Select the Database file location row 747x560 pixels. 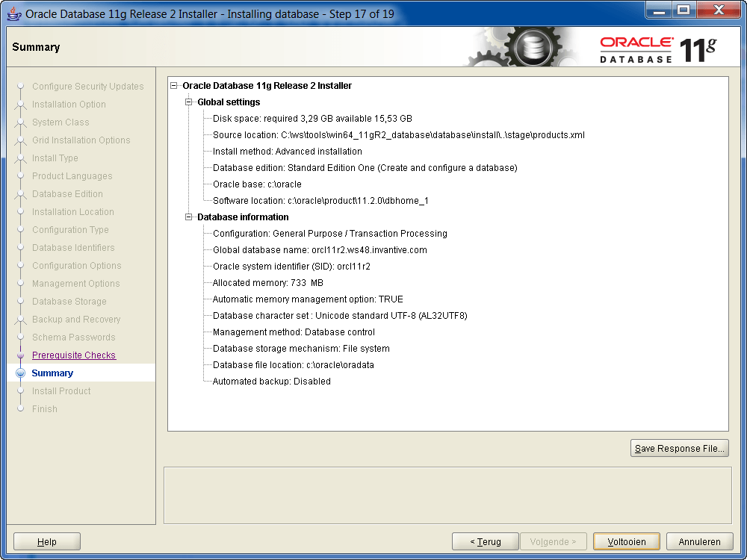coord(293,365)
